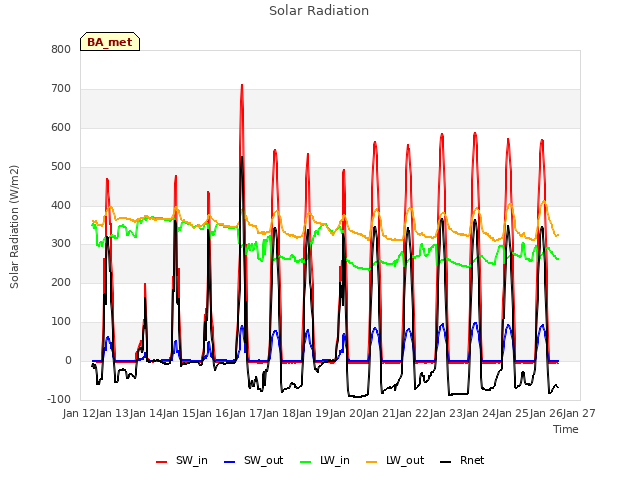Click the 500 y-axis tick label
Screen dimensions: 640x480
[61, 167]
